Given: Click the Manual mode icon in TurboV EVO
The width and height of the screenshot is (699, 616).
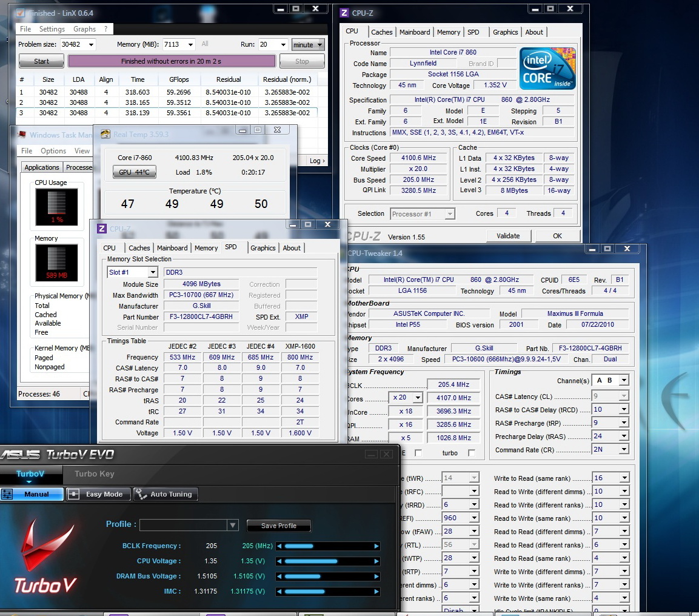Looking at the screenshot, I should (7, 494).
